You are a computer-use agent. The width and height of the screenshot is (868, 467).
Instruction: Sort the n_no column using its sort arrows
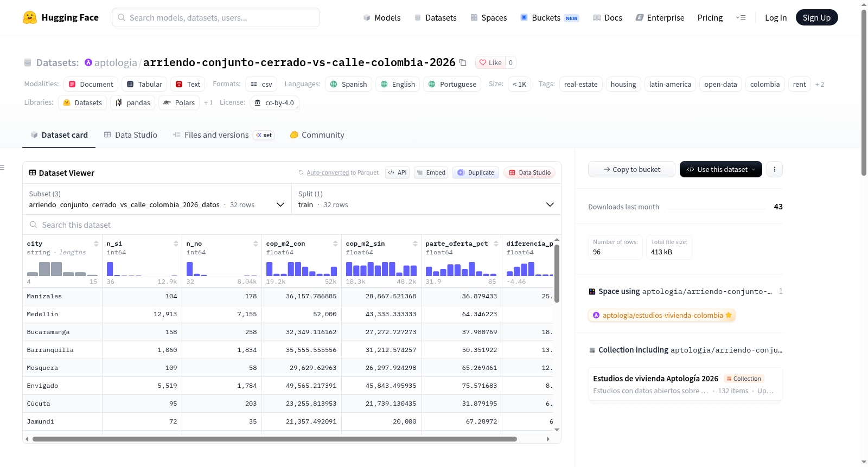[256, 244]
